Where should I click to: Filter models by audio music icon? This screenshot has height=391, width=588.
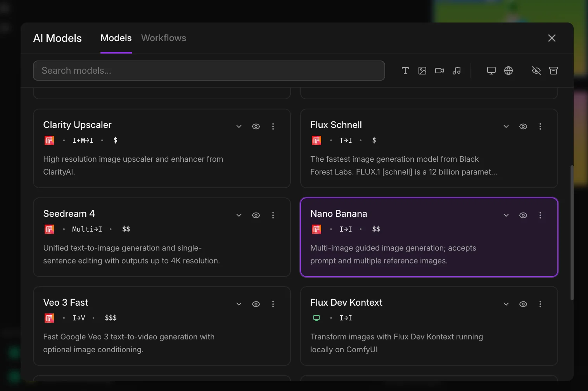(x=457, y=71)
